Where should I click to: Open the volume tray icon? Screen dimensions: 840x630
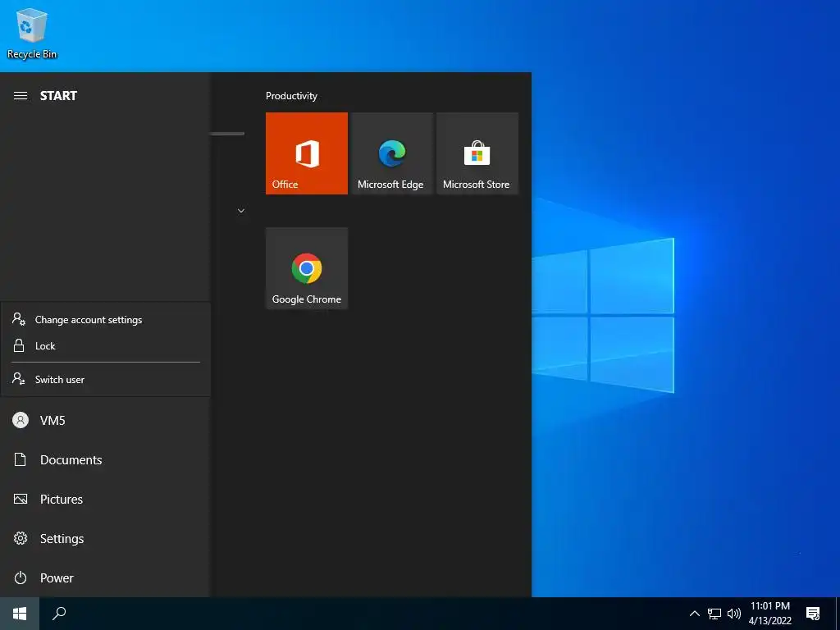tap(734, 614)
